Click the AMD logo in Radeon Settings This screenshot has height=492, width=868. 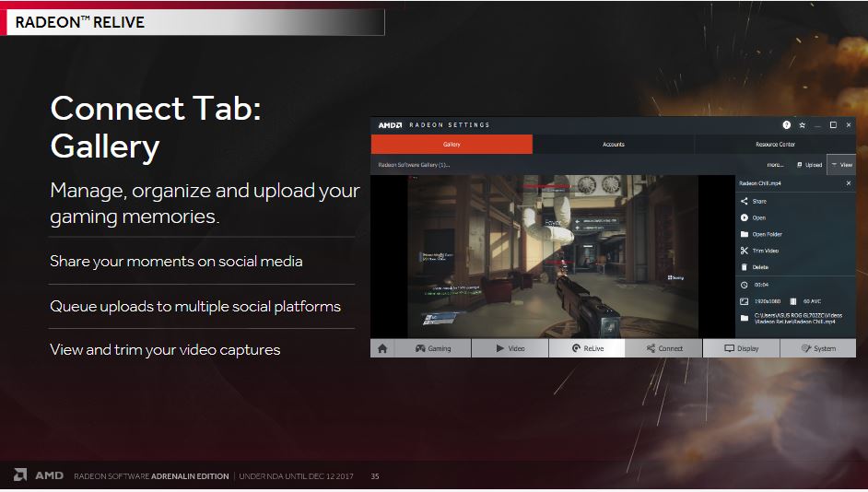point(390,125)
